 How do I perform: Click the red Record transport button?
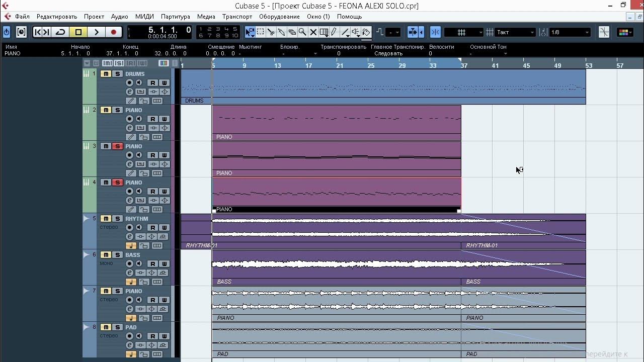(x=114, y=32)
